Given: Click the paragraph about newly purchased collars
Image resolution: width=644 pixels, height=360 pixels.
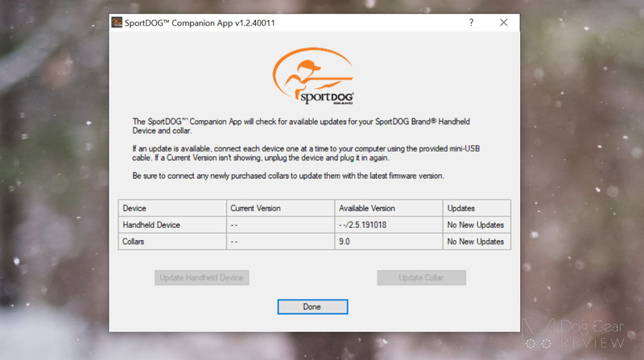Looking at the screenshot, I should pos(288,176).
